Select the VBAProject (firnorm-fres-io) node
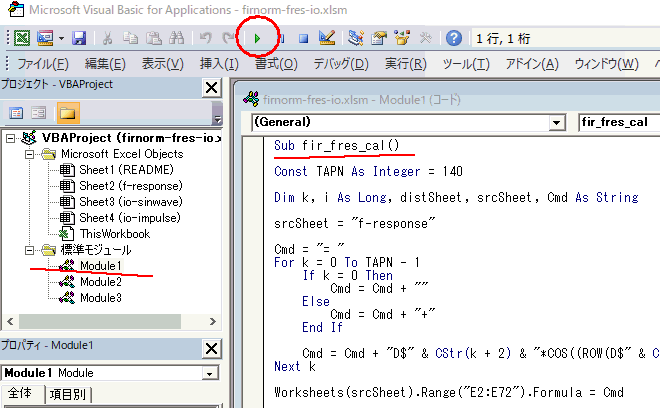 pyautogui.click(x=131, y=138)
